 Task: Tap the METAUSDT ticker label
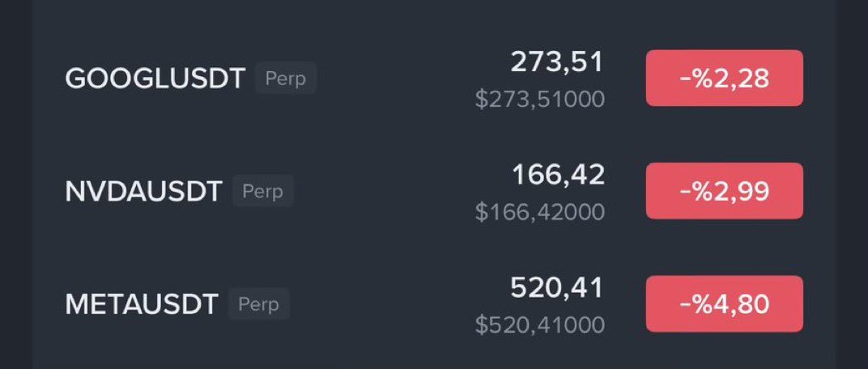click(x=142, y=304)
